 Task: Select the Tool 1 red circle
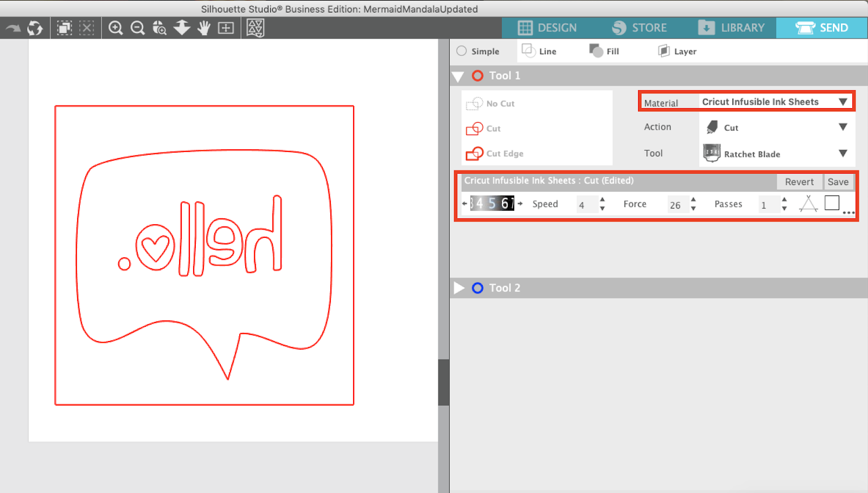(477, 76)
